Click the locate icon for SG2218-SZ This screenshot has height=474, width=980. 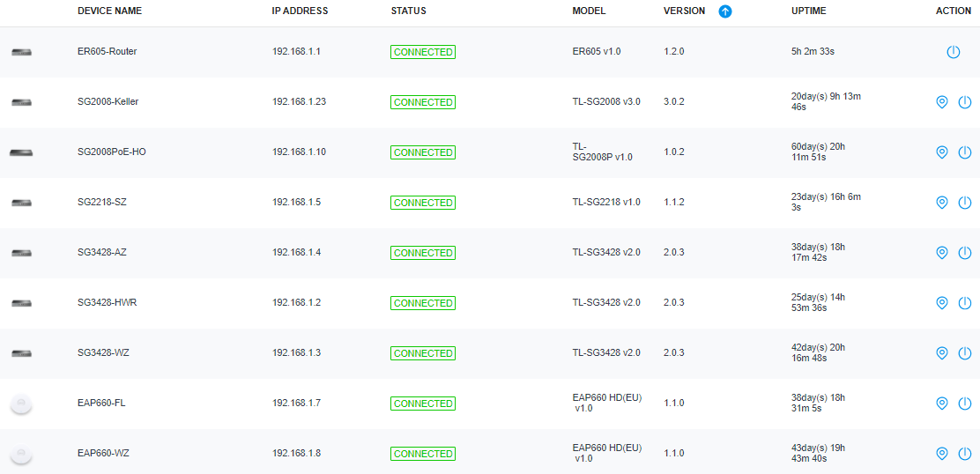942,203
